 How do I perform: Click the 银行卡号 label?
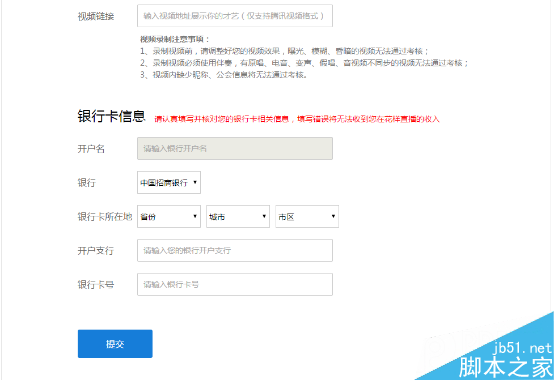(96, 285)
